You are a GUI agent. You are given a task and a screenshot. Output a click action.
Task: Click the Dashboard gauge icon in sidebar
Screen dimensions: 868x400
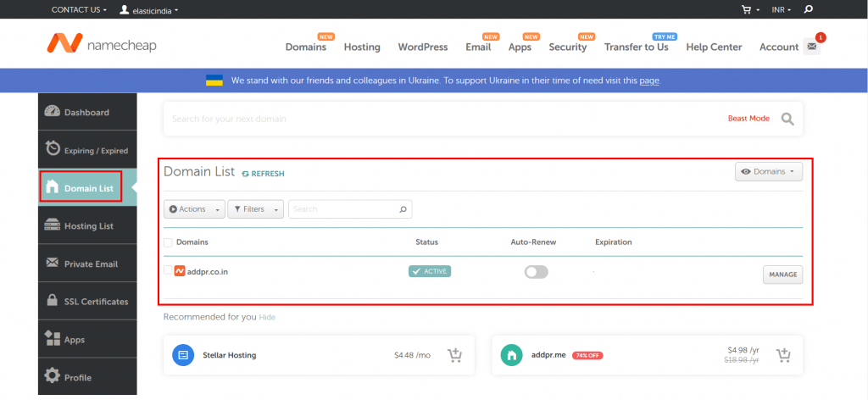(52, 111)
